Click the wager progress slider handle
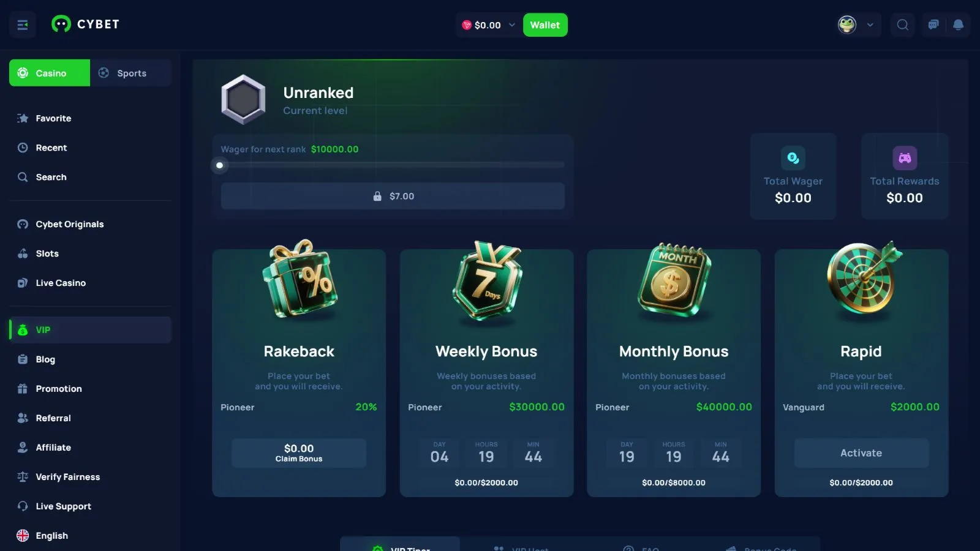 pos(219,165)
